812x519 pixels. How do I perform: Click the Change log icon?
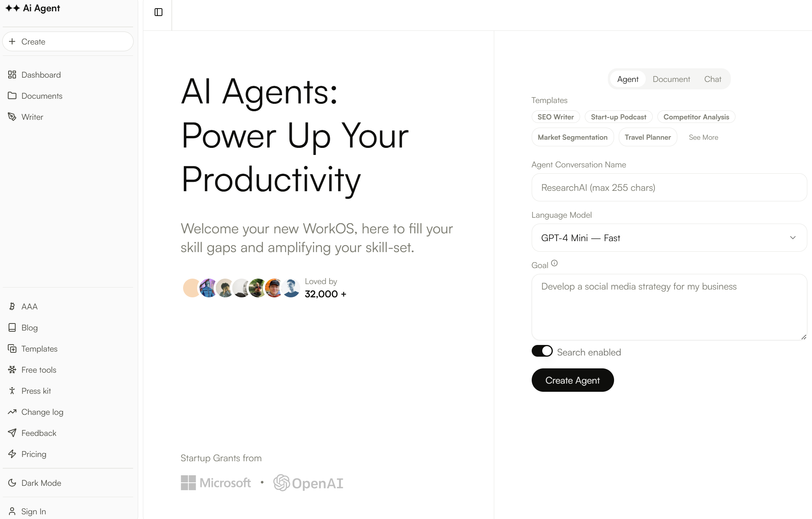12,412
